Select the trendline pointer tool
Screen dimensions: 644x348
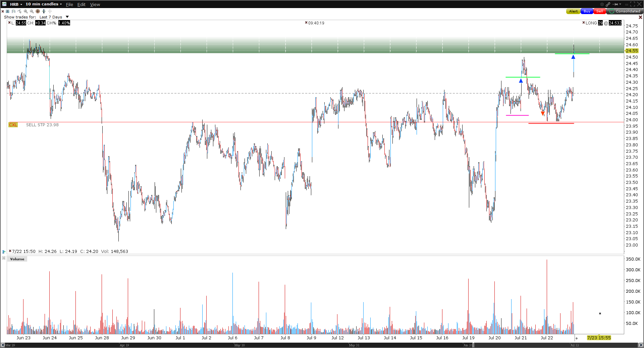(20, 11)
